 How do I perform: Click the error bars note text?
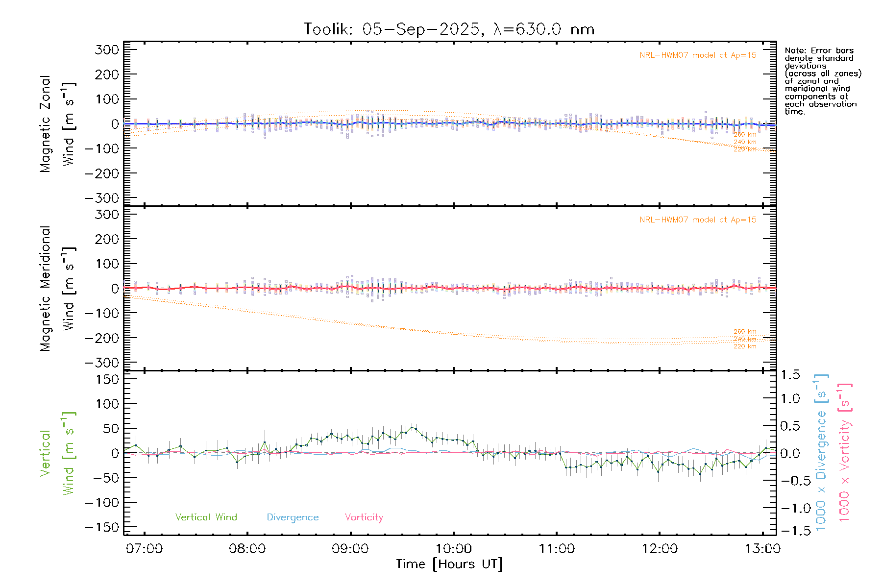822,81
